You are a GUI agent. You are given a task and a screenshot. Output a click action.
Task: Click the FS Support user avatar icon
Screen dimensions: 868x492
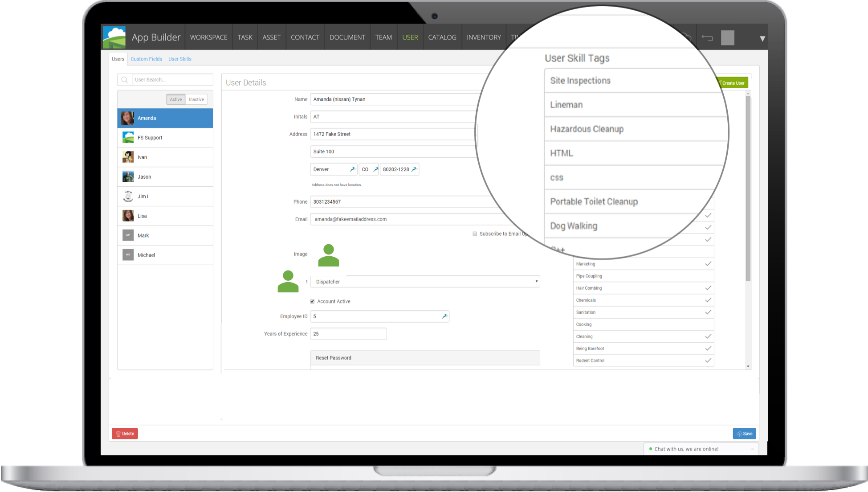(128, 138)
